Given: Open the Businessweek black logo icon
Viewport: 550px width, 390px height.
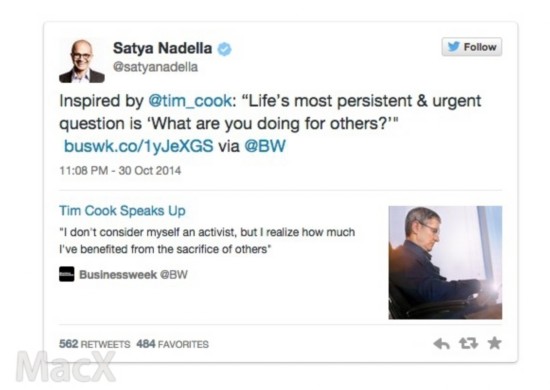Looking at the screenshot, I should (67, 274).
